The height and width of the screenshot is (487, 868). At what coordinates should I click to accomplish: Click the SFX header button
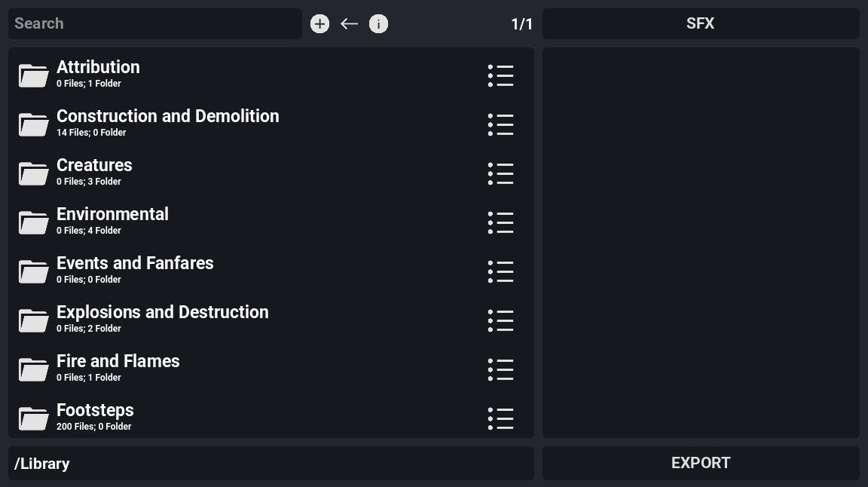700,24
